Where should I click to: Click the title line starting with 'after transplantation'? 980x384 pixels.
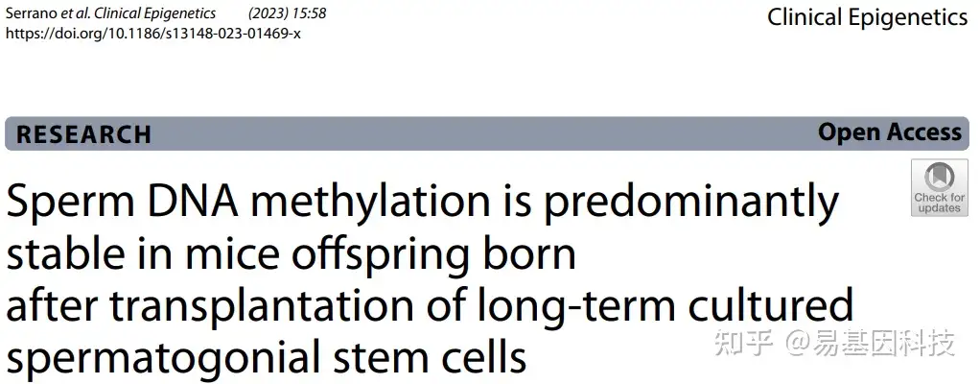coord(429,306)
